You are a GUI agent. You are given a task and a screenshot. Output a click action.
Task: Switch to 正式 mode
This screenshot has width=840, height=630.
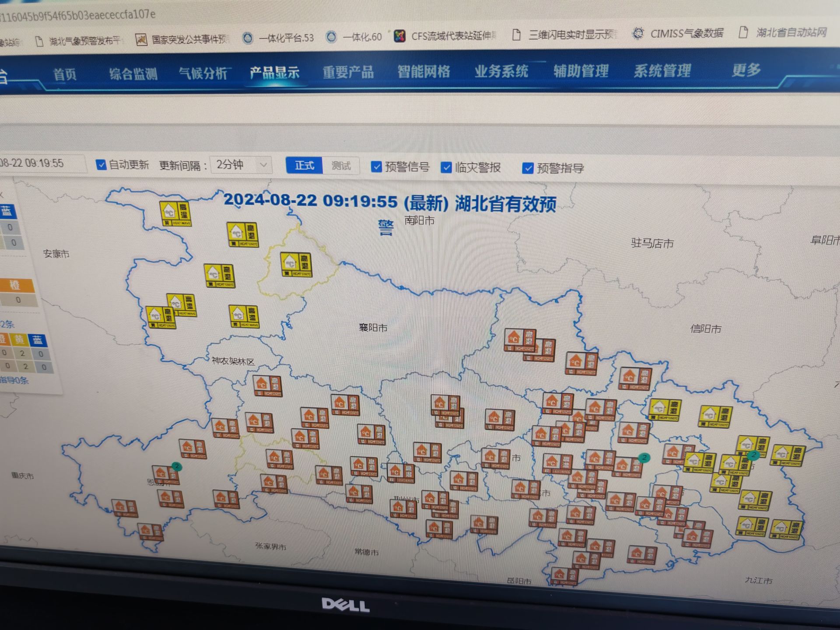pyautogui.click(x=304, y=165)
